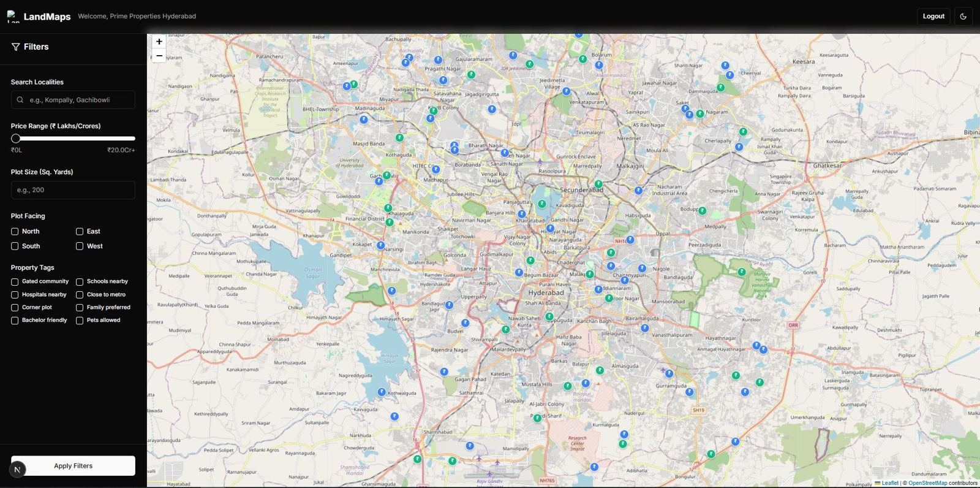
Task: Select the green marker near Dammaiguda
Action: (x=721, y=88)
